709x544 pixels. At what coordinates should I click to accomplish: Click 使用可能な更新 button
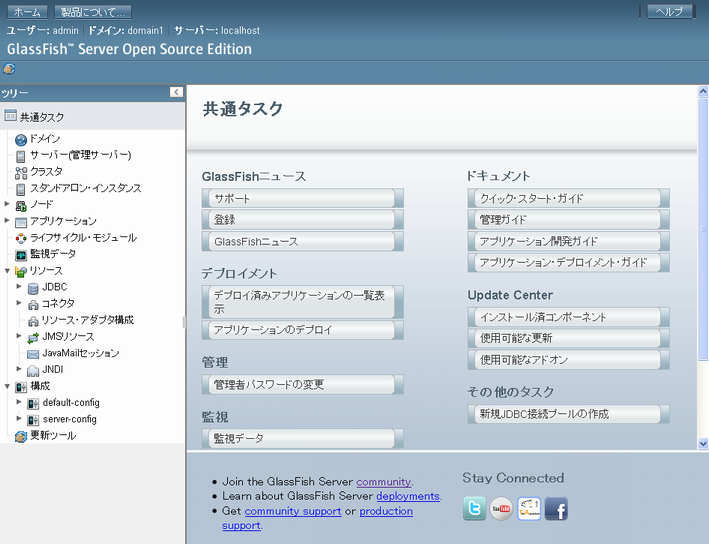click(568, 338)
